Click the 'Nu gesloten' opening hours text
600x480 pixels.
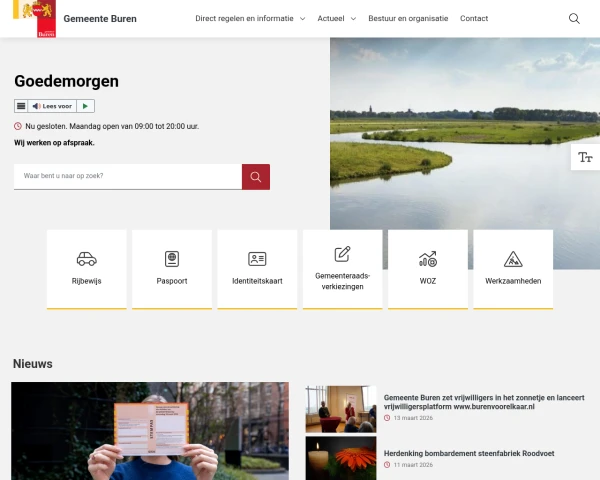112,126
